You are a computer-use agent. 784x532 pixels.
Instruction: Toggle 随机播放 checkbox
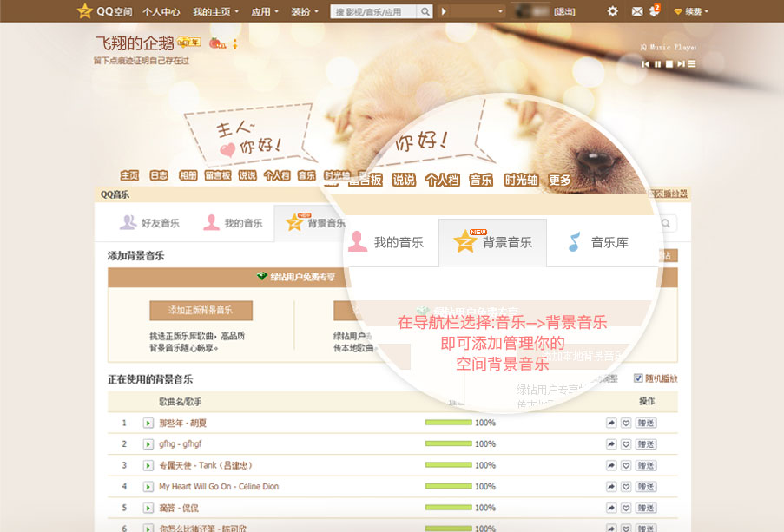click(638, 378)
